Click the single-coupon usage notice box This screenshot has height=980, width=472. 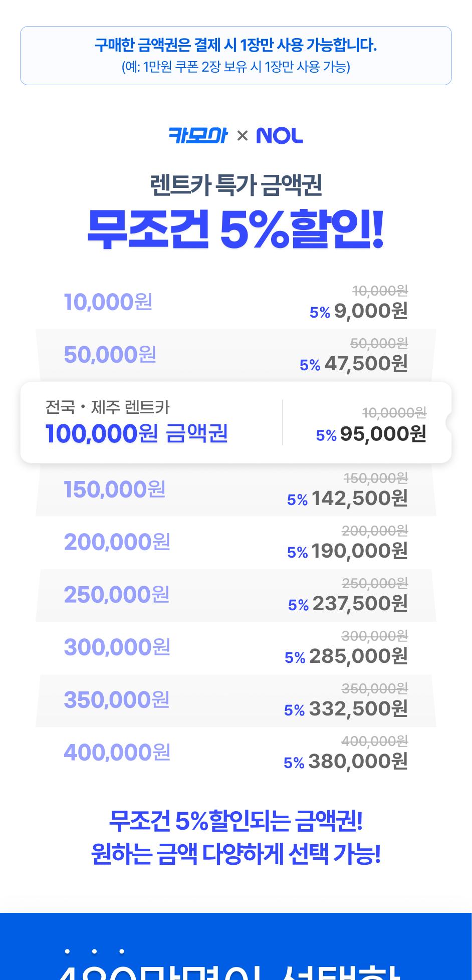click(235, 56)
